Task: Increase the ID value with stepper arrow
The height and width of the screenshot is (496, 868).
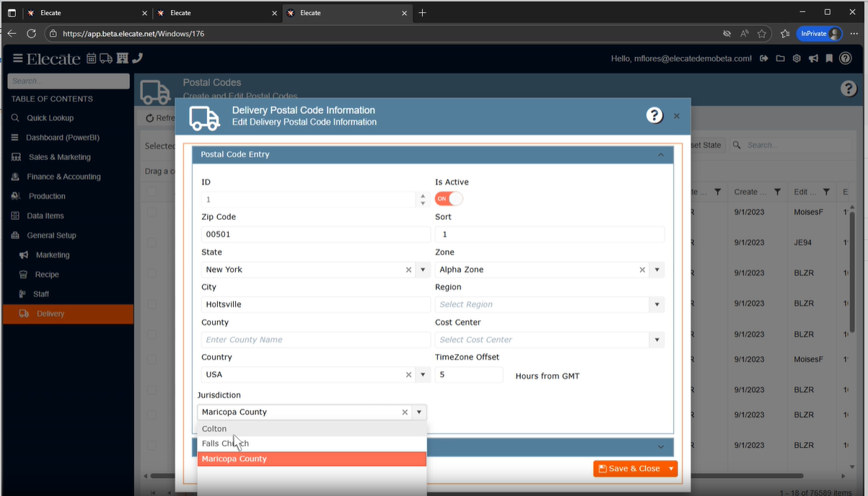Action: click(x=423, y=195)
